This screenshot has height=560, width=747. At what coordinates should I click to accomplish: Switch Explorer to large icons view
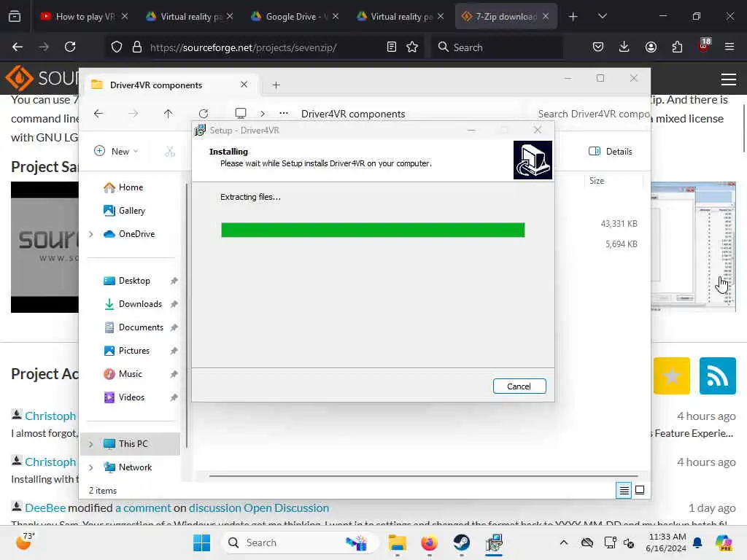640,491
